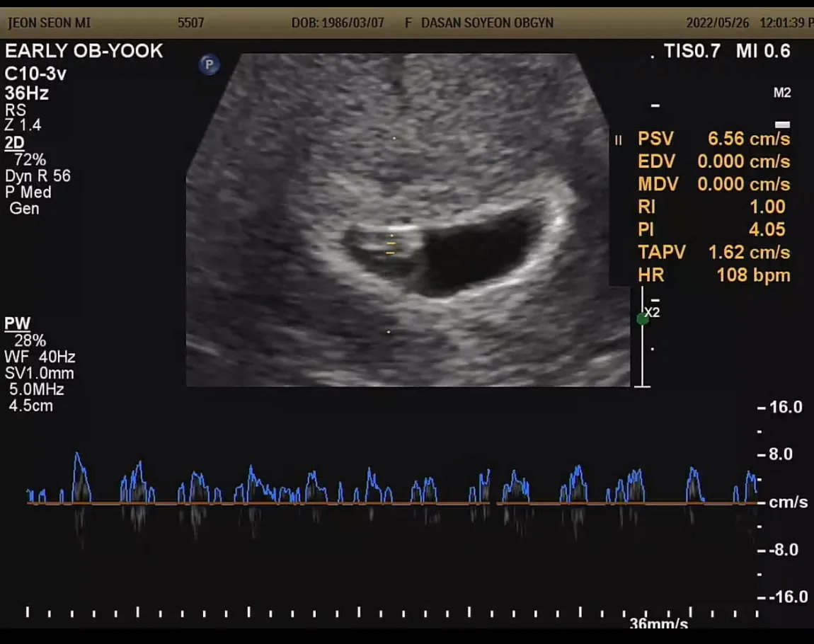This screenshot has height=644, width=814.
Task: Click the HR 108 bpm reading
Action: coord(713,275)
